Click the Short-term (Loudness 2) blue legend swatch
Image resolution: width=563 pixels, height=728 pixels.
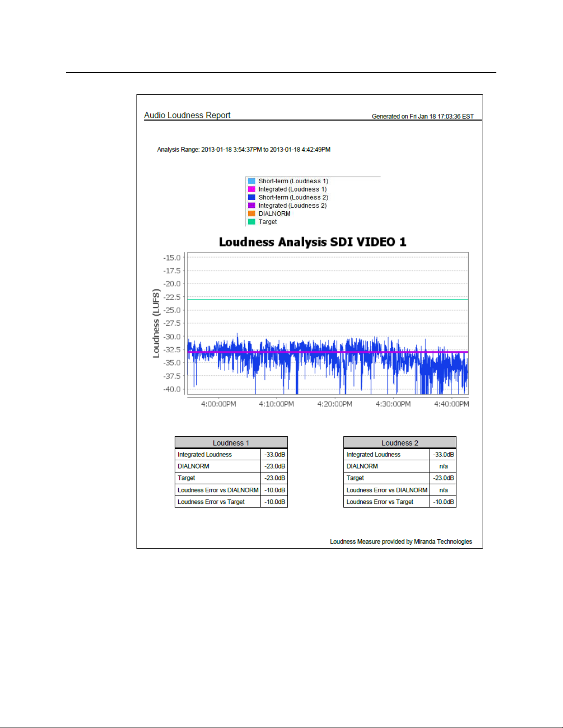click(251, 198)
